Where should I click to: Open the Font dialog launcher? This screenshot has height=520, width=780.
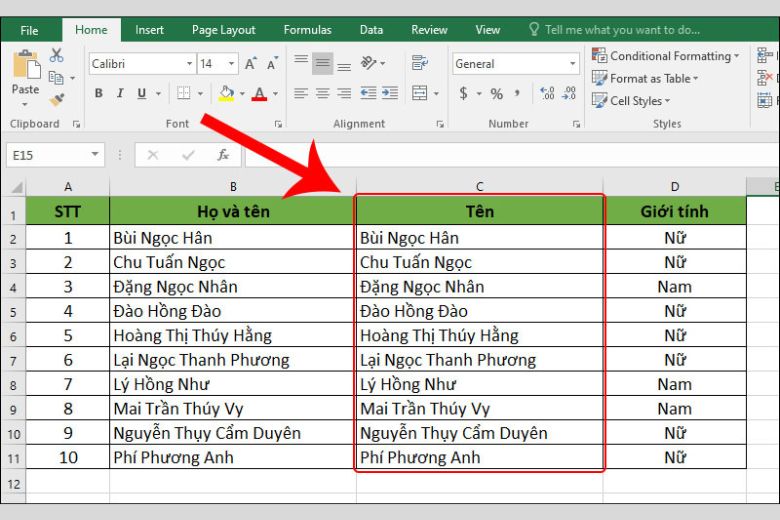click(x=278, y=124)
